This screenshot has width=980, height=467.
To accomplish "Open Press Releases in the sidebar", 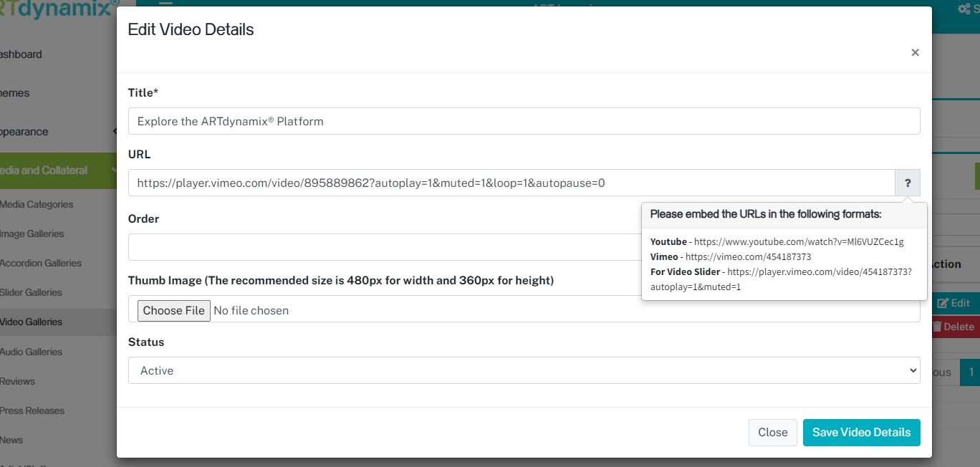I will click(x=32, y=410).
